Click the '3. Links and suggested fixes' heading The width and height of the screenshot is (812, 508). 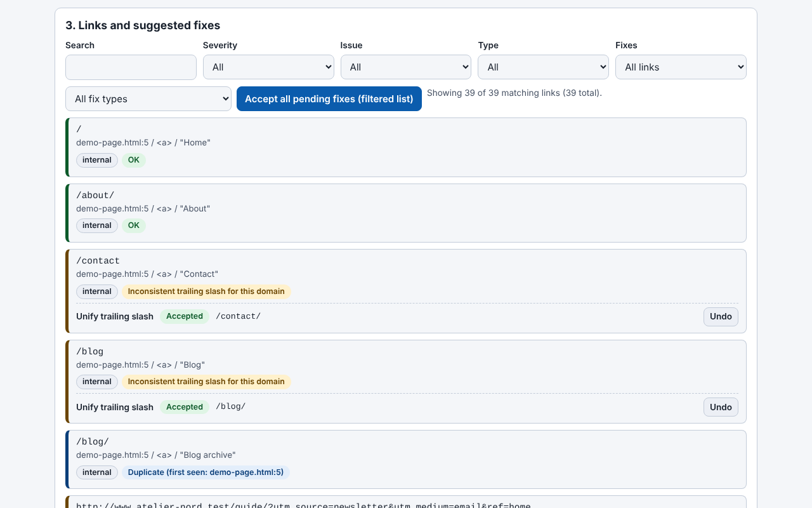pyautogui.click(x=143, y=25)
